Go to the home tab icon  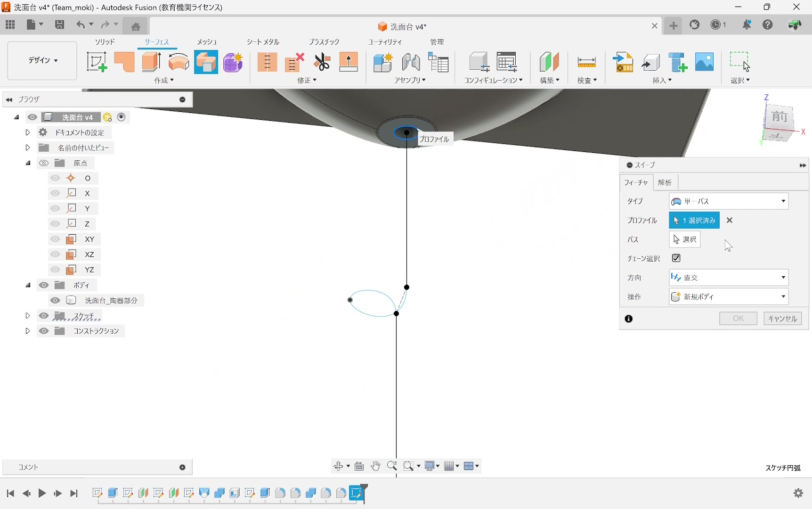pyautogui.click(x=136, y=26)
